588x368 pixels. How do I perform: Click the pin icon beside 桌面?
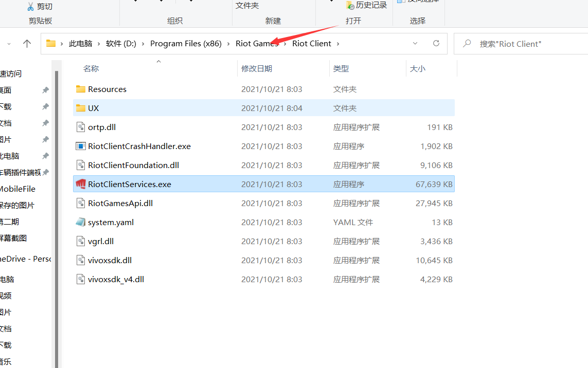tap(45, 90)
